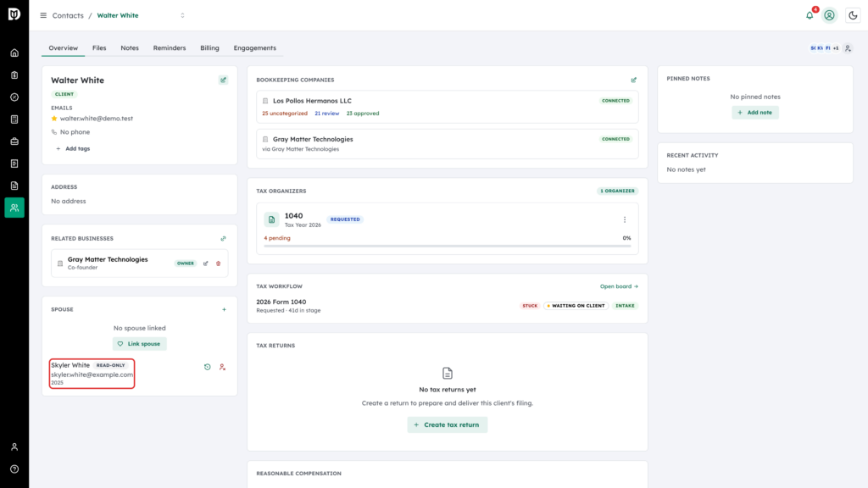
Task: Switch to the Notes tab
Action: (x=130, y=48)
